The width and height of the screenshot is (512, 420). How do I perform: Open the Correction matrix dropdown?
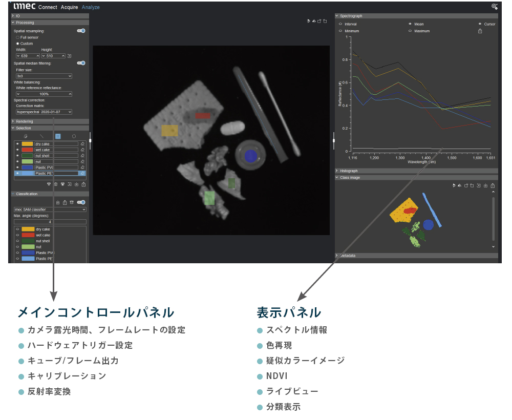pyautogui.click(x=44, y=112)
